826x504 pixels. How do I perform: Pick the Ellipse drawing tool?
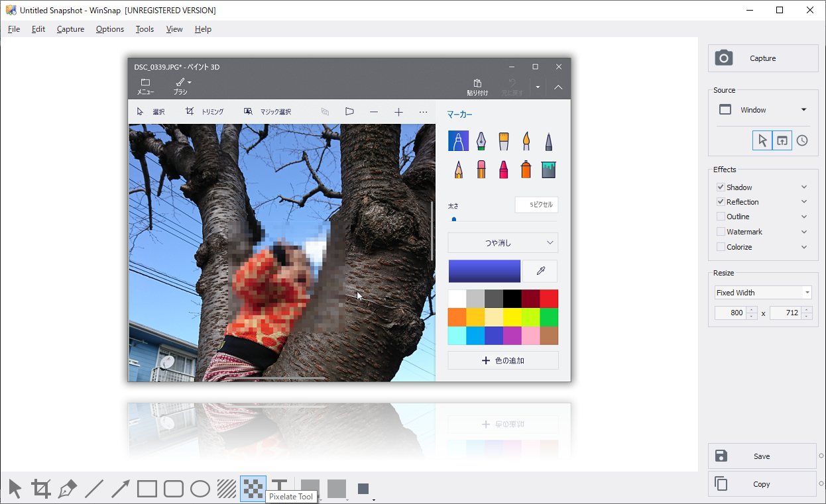coord(200,488)
